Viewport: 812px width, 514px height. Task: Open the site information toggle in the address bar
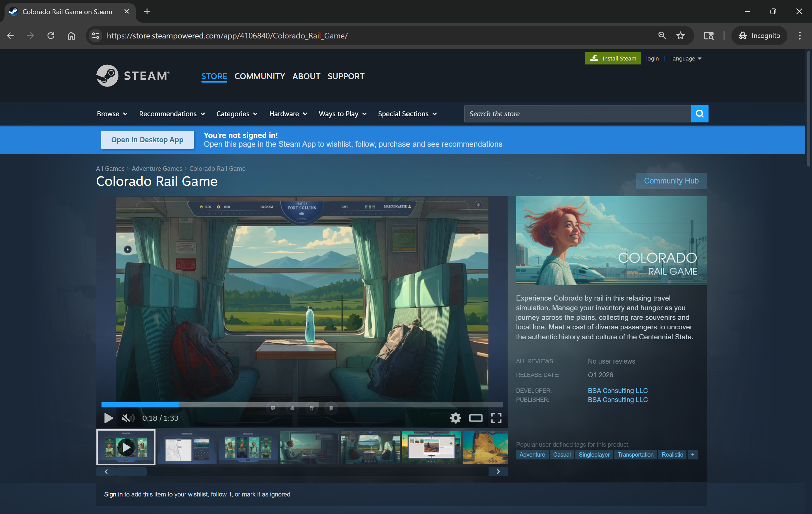96,35
